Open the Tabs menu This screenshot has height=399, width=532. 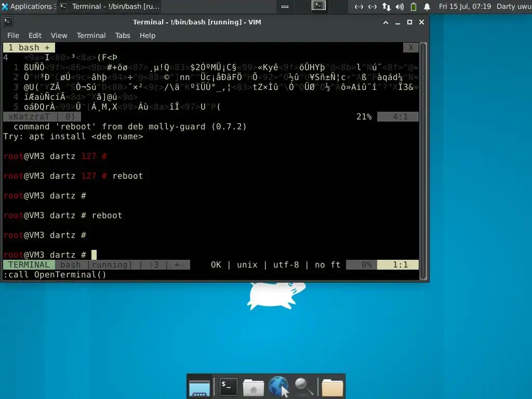point(123,35)
